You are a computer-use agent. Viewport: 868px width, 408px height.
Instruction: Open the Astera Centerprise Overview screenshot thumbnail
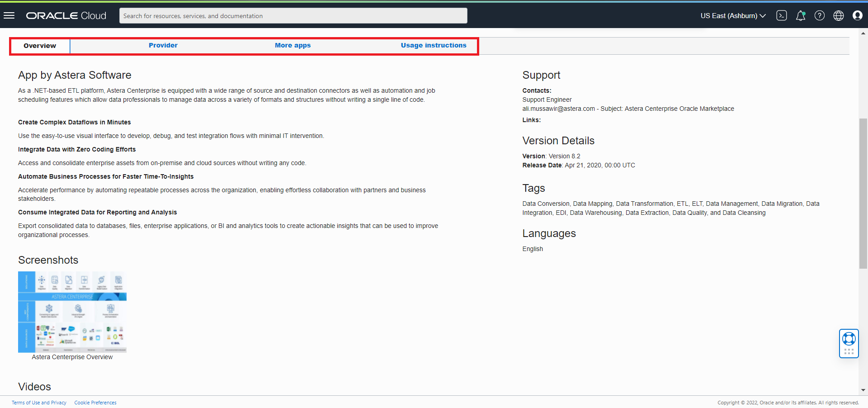click(x=72, y=312)
